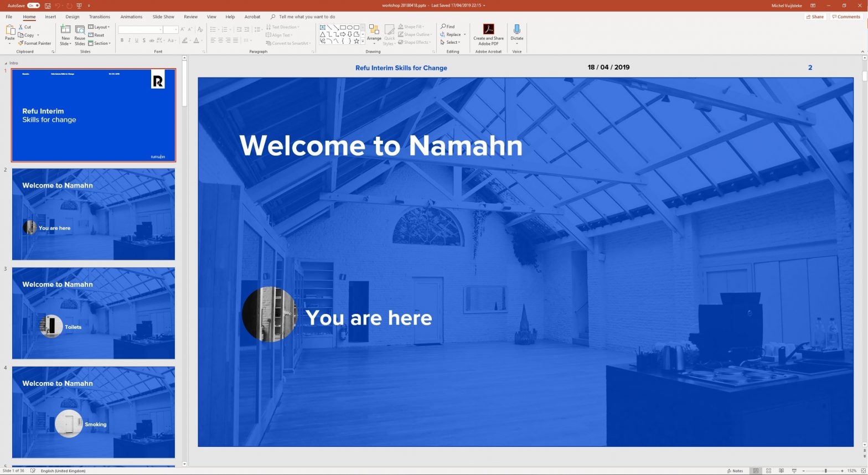The height and width of the screenshot is (475, 868).
Task: Click the Arrange button
Action: pyautogui.click(x=374, y=35)
